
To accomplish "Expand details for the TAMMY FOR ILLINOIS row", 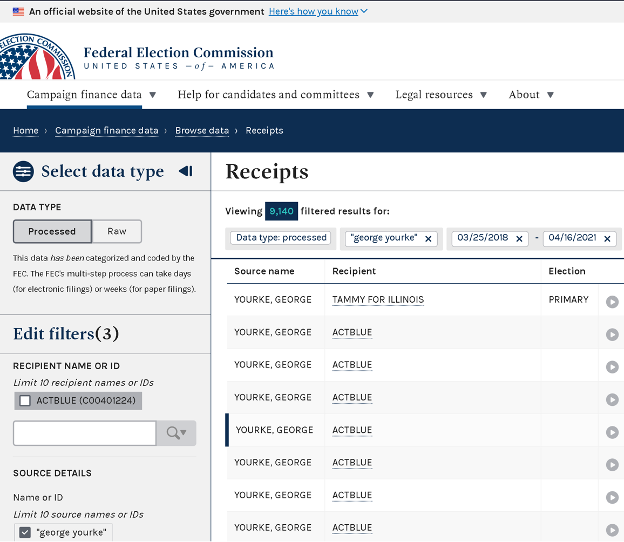I will pos(612,302).
